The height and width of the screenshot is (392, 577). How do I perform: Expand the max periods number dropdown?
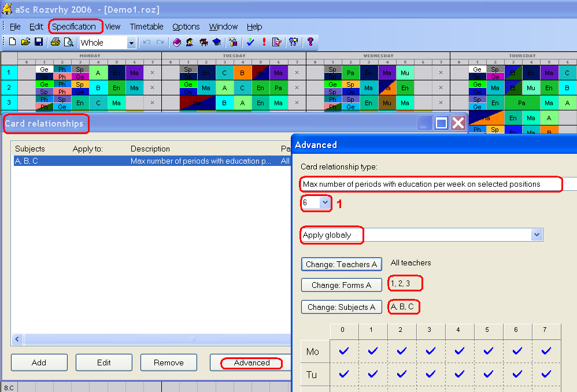(x=325, y=203)
